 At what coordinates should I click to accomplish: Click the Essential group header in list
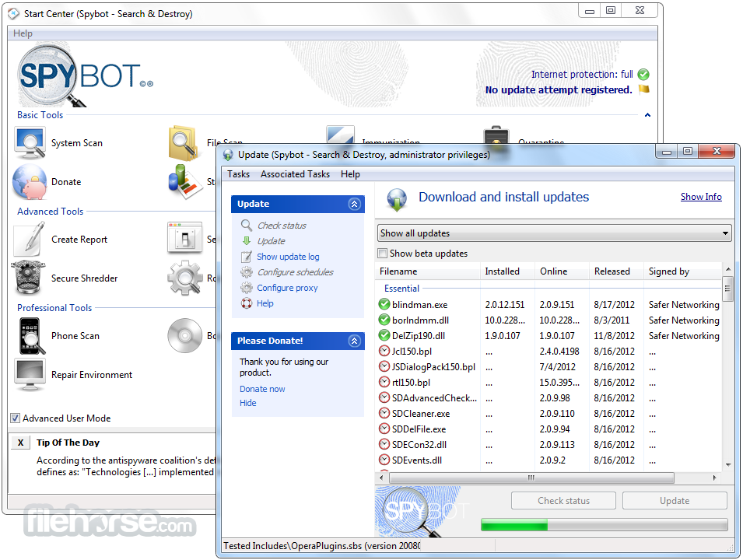[x=401, y=289]
